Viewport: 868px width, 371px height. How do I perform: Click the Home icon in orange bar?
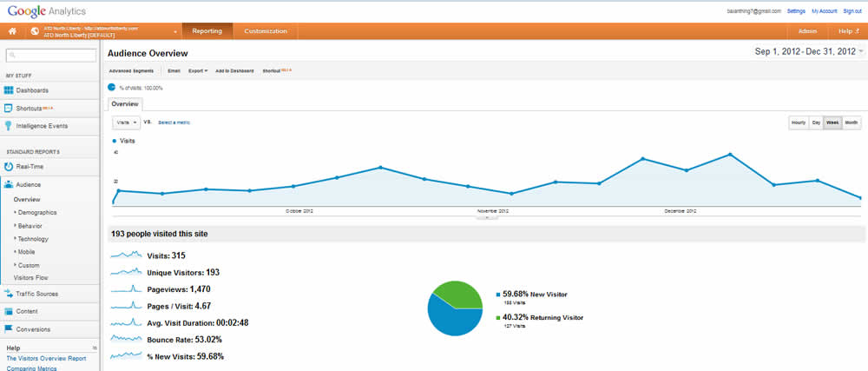pyautogui.click(x=13, y=31)
